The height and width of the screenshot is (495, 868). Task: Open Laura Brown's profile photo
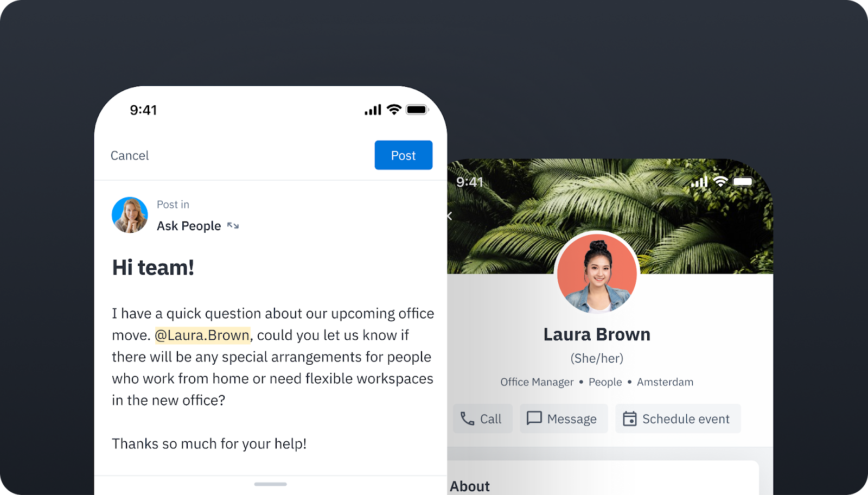[597, 273]
